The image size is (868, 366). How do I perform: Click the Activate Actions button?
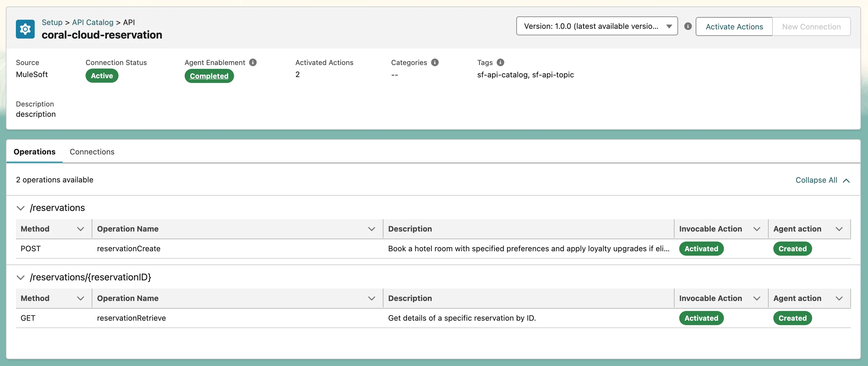[x=734, y=26]
